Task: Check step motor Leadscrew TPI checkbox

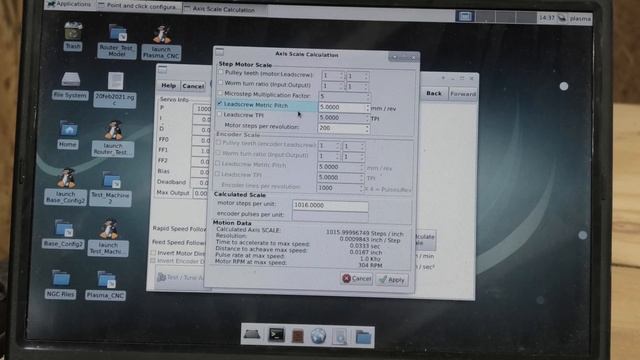Action: pyautogui.click(x=220, y=115)
